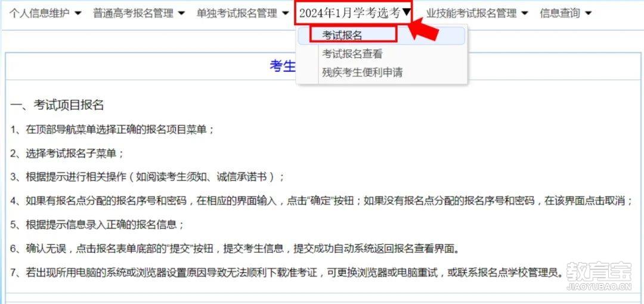Open the 业技能考试报名管理 menu
The width and height of the screenshot is (644, 304).
(472, 14)
